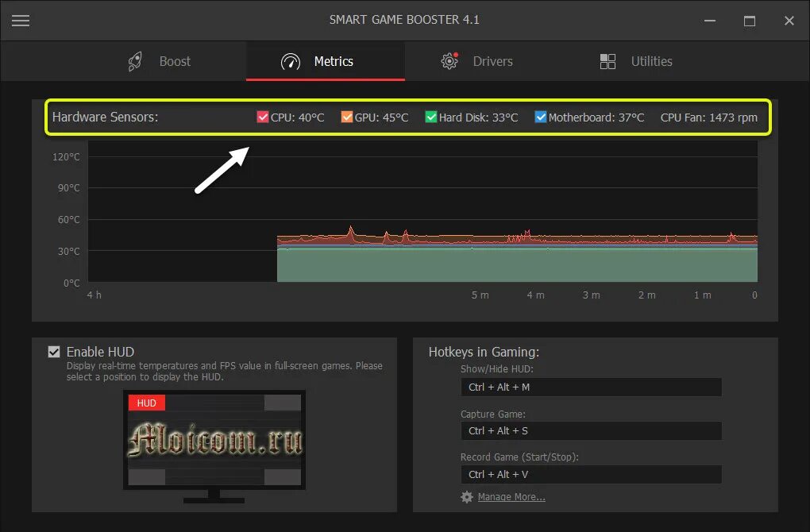This screenshot has height=532, width=810.
Task: Go to the Drivers tab
Action: tap(483, 61)
